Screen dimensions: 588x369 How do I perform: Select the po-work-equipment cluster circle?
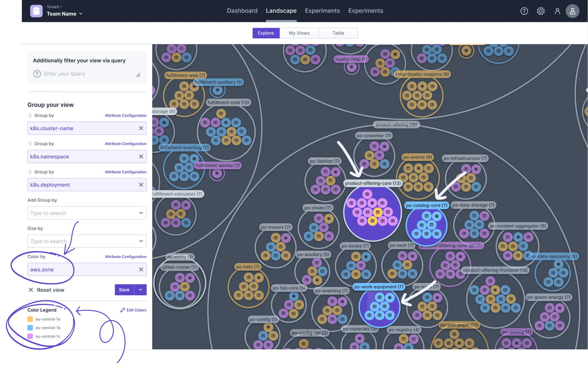coord(380,307)
